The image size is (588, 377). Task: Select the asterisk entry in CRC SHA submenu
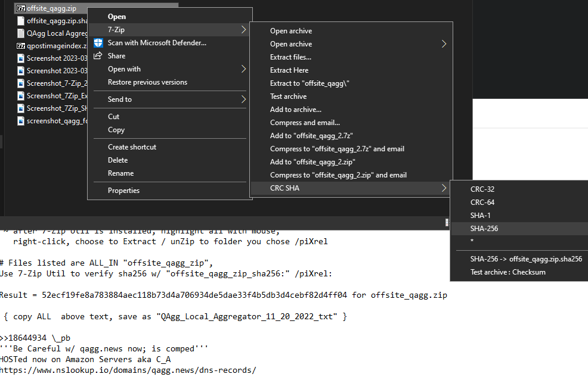click(520, 241)
